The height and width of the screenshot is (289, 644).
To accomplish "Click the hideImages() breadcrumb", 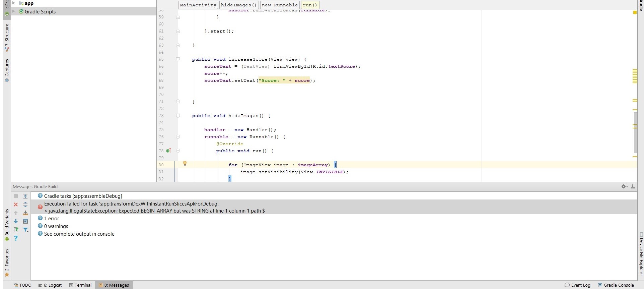I will click(x=239, y=5).
